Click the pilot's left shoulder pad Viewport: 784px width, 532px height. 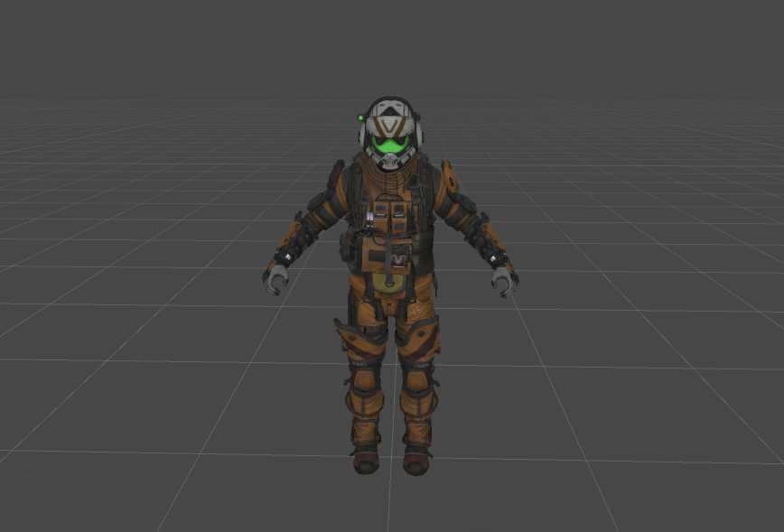[446, 177]
